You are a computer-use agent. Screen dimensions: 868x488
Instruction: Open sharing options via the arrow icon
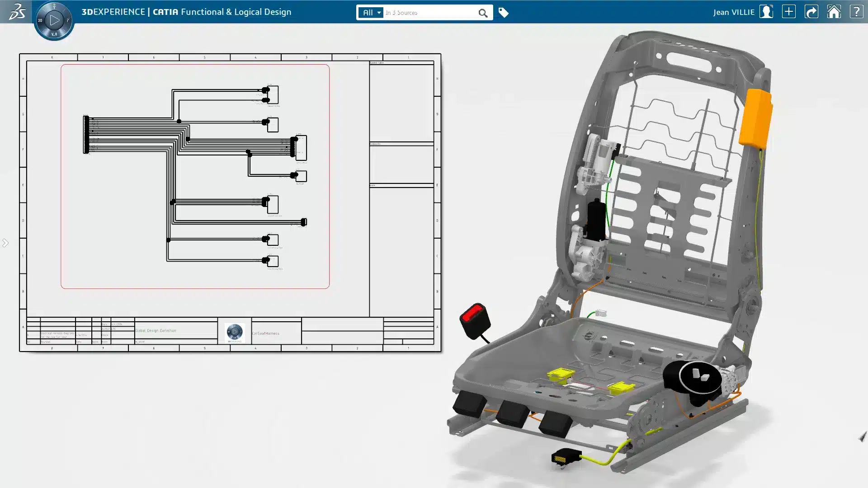pos(812,12)
